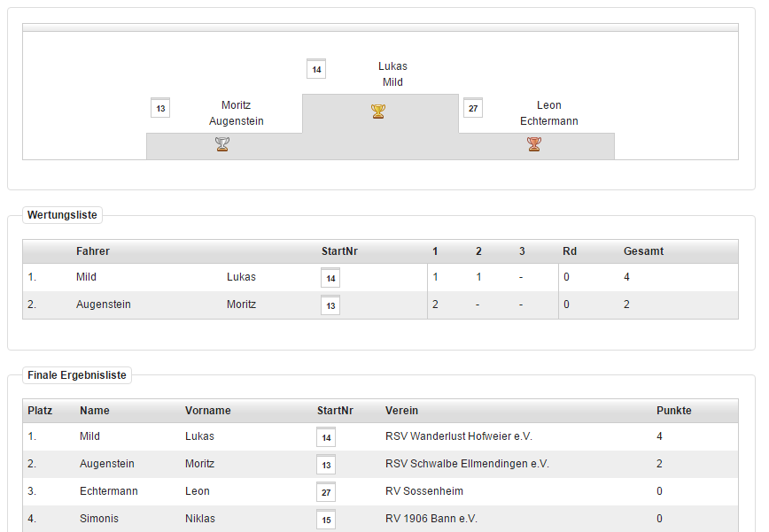
Task: Click start number 27 badge on podium
Action: pyautogui.click(x=473, y=108)
